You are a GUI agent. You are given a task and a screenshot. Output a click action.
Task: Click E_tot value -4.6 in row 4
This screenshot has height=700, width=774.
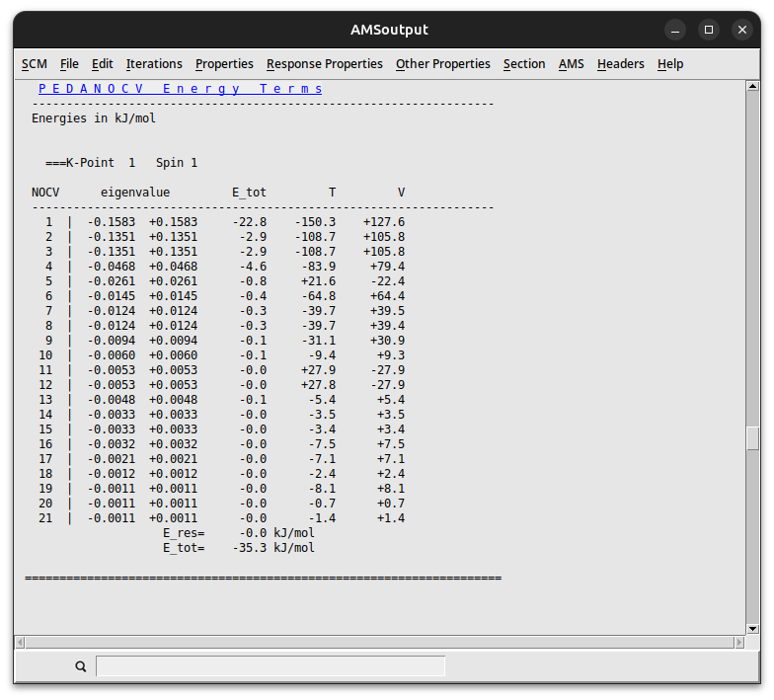click(x=253, y=267)
